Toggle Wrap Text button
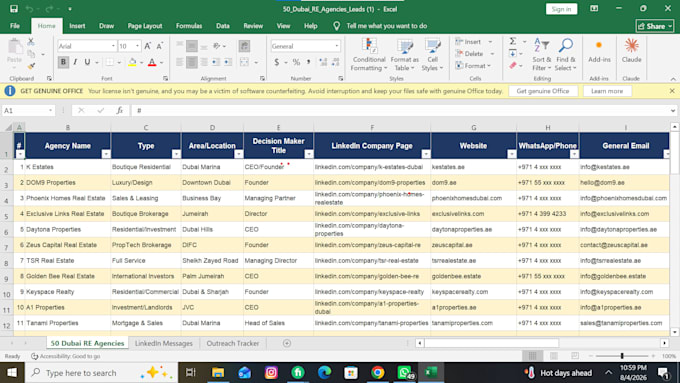 (245, 46)
